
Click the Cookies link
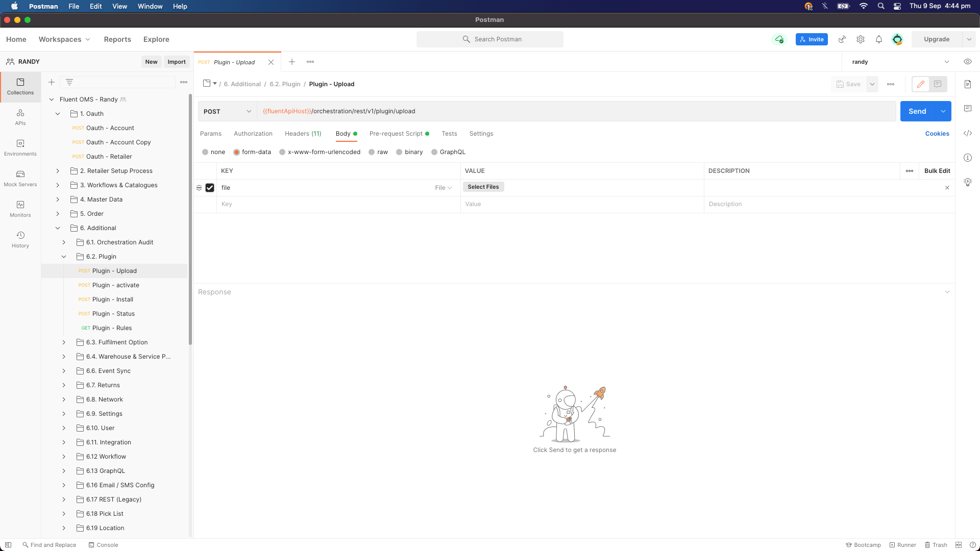[937, 134]
